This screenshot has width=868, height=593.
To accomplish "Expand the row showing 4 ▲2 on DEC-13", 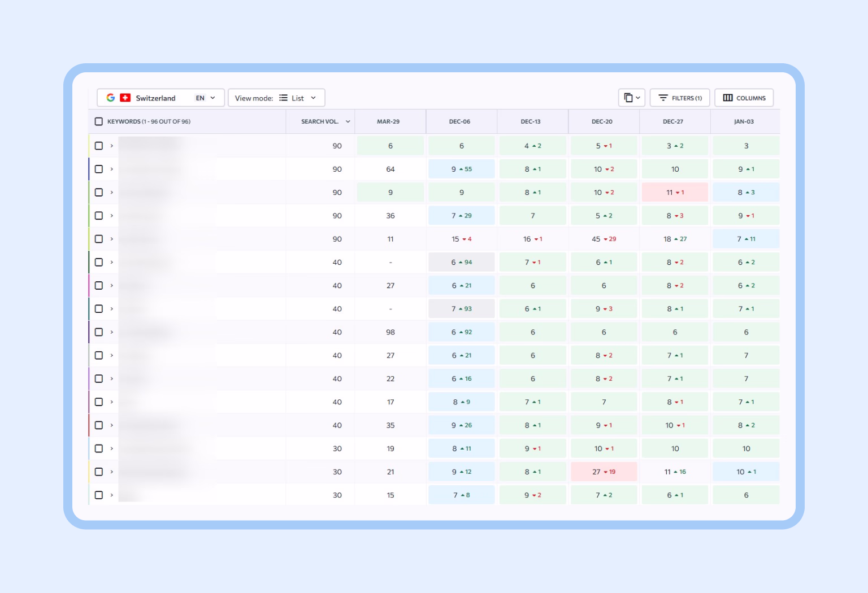I will point(112,146).
